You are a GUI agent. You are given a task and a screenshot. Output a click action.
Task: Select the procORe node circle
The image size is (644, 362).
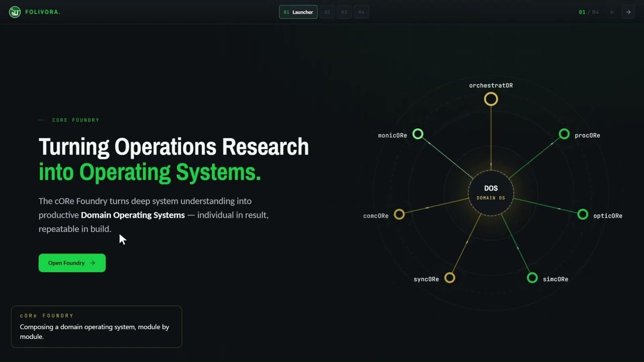[x=564, y=134]
